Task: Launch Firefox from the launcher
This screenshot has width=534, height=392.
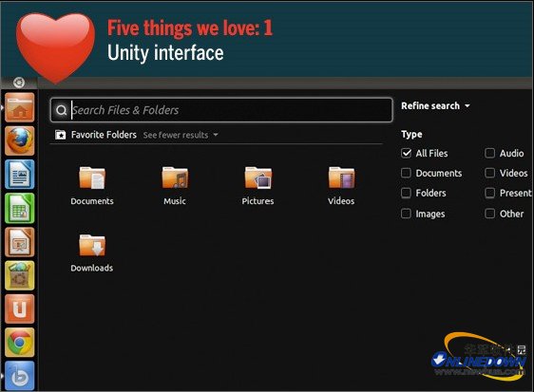Action: tap(20, 140)
